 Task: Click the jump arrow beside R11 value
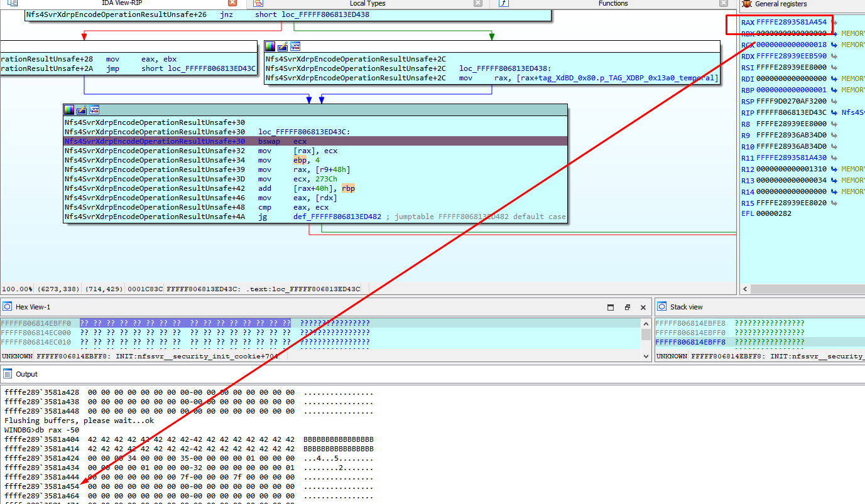tap(834, 158)
